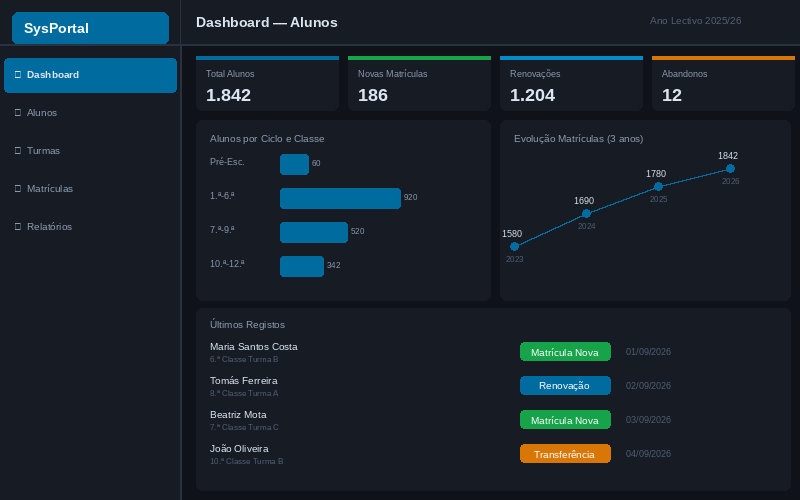Click the 6.ª Classe Turma B text

(x=244, y=359)
